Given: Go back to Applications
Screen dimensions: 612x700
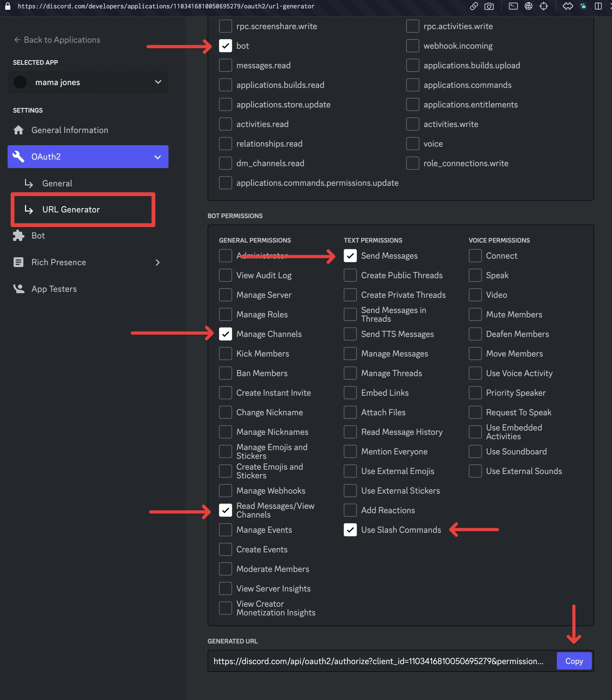Looking at the screenshot, I should 57,40.
